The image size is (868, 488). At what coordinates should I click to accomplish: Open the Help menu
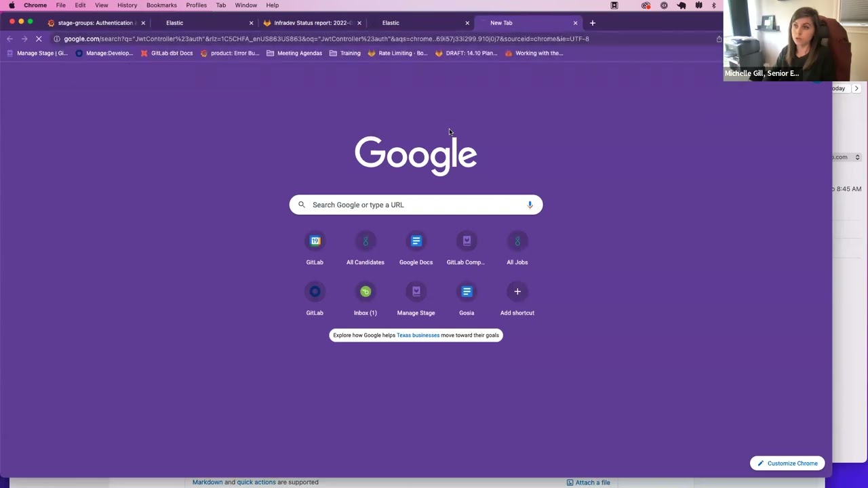tap(273, 5)
